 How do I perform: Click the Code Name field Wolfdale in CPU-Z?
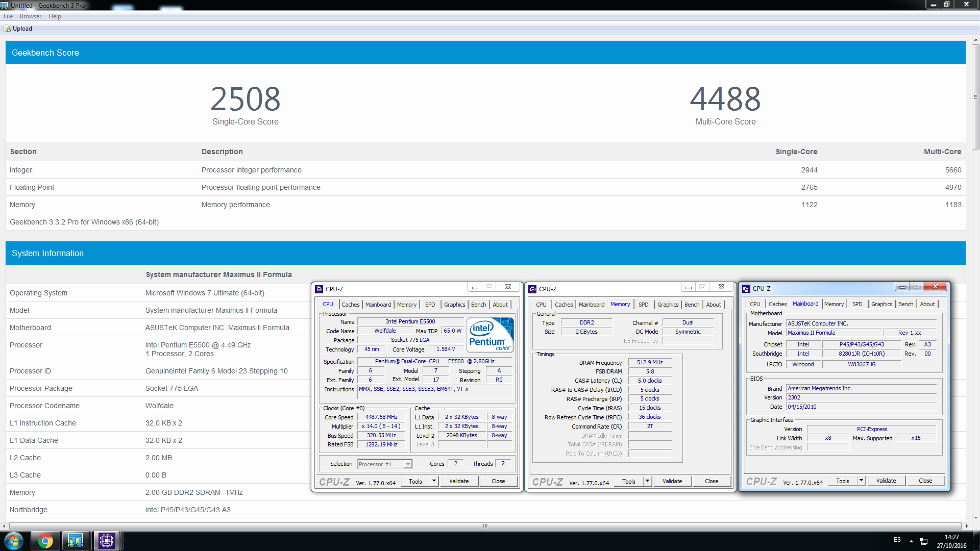point(385,331)
